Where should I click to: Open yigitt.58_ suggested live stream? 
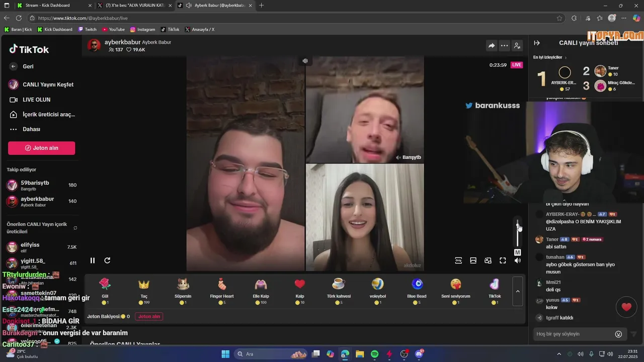pyautogui.click(x=41, y=263)
